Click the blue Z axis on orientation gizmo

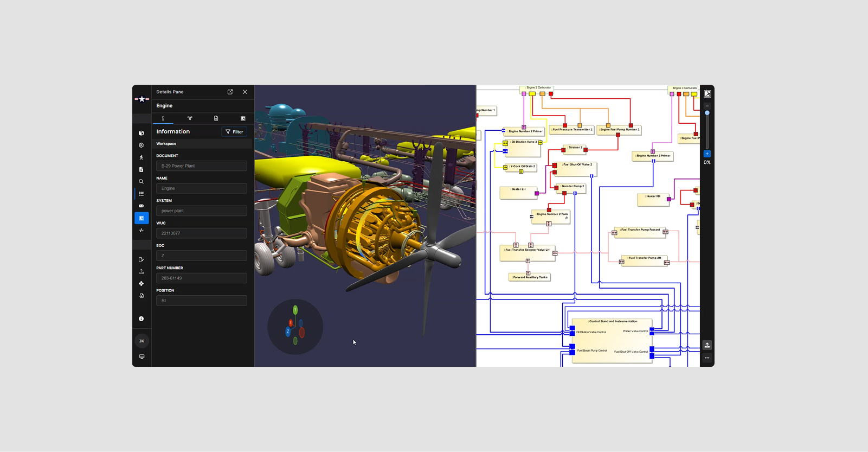click(288, 331)
